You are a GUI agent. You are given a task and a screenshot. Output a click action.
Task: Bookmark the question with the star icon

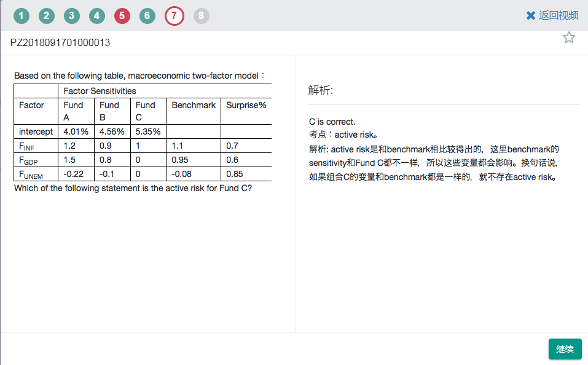point(569,38)
